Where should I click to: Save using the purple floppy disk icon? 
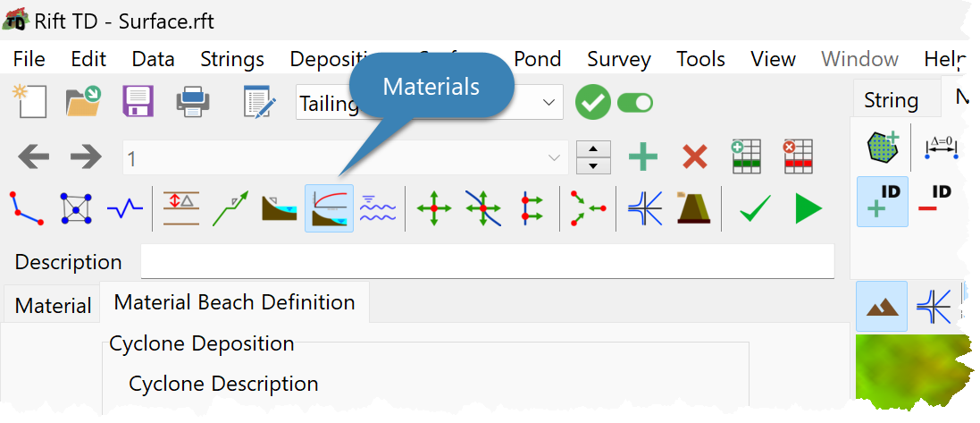[138, 102]
